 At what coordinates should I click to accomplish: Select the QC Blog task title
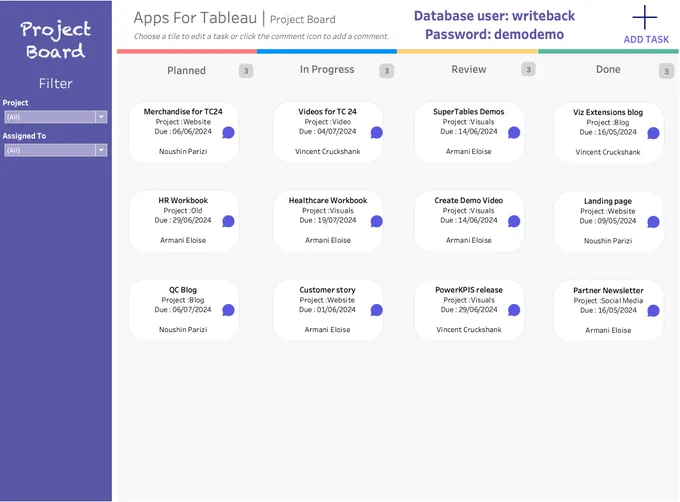click(x=183, y=290)
